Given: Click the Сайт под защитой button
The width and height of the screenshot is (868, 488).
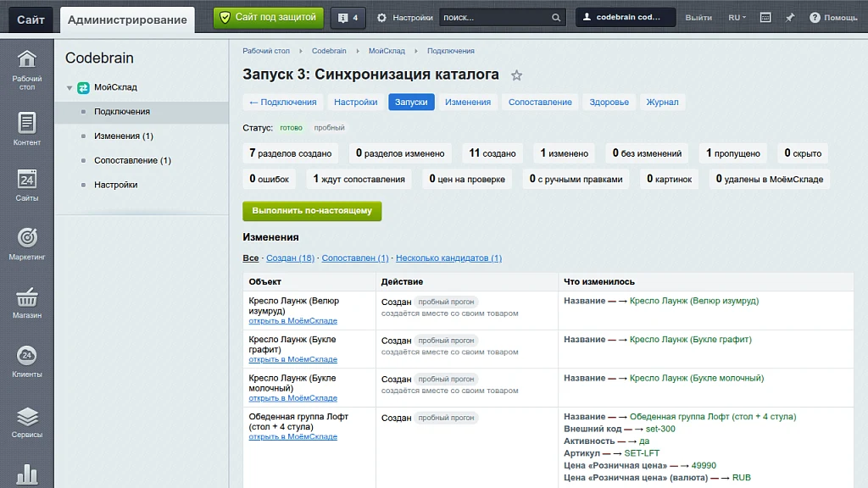Looking at the screenshot, I should click(x=269, y=18).
